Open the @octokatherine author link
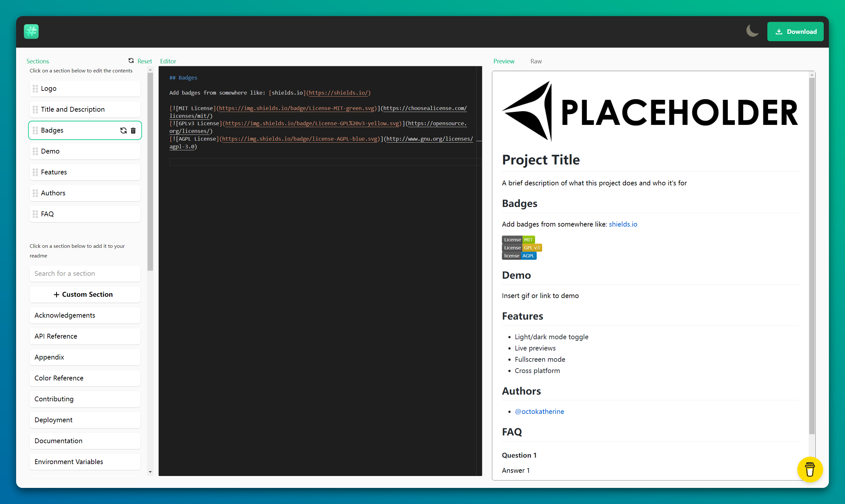845x504 pixels. (x=539, y=412)
